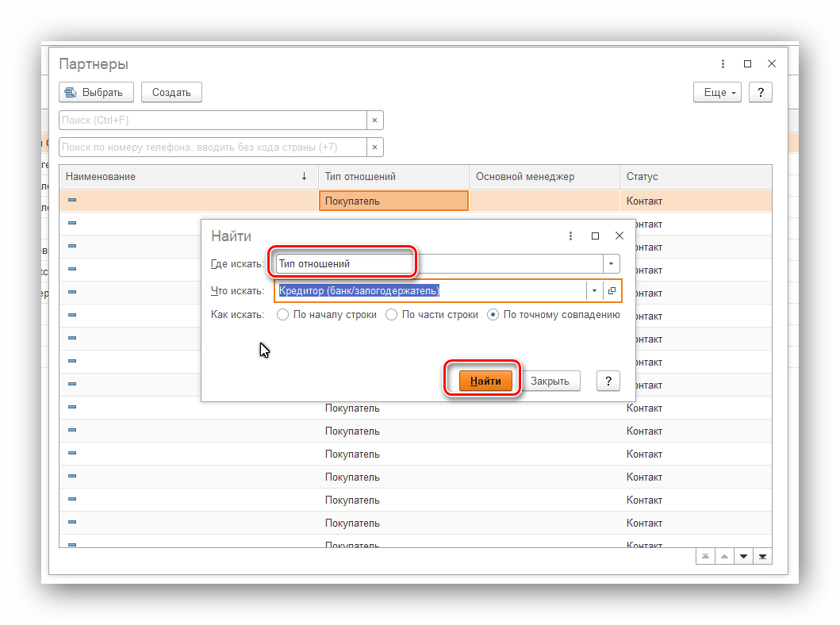This screenshot has width=840, height=625.
Task: Click the orange Найти button
Action: pos(485,381)
